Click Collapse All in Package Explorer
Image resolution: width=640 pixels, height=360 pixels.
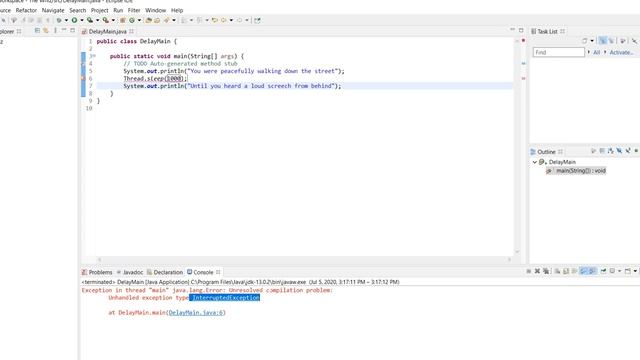pos(37,31)
